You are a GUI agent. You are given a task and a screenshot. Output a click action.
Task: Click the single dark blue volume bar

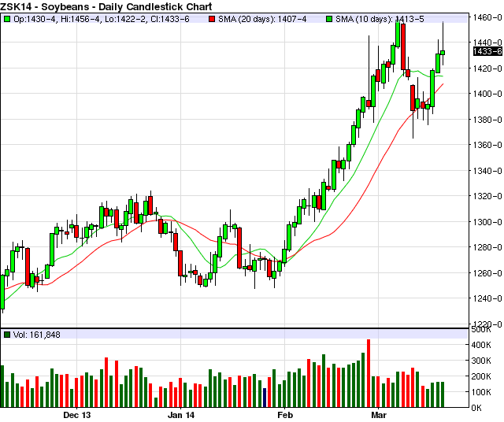tap(265, 398)
